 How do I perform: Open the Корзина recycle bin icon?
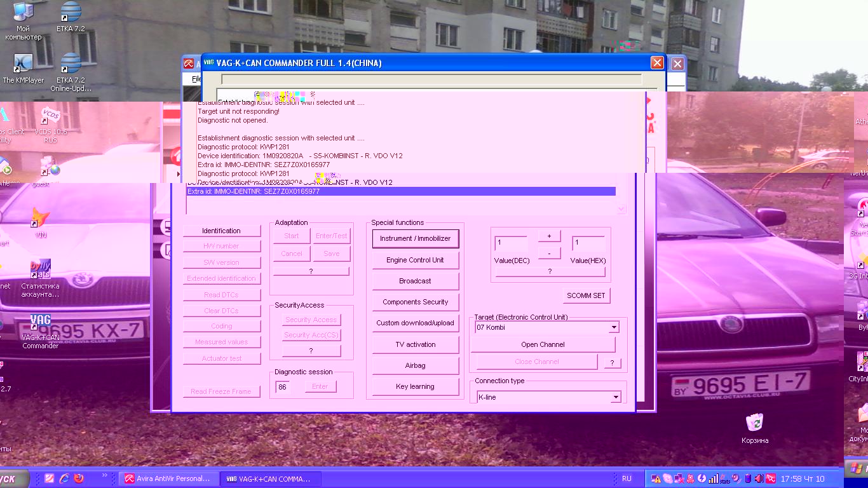pyautogui.click(x=754, y=423)
